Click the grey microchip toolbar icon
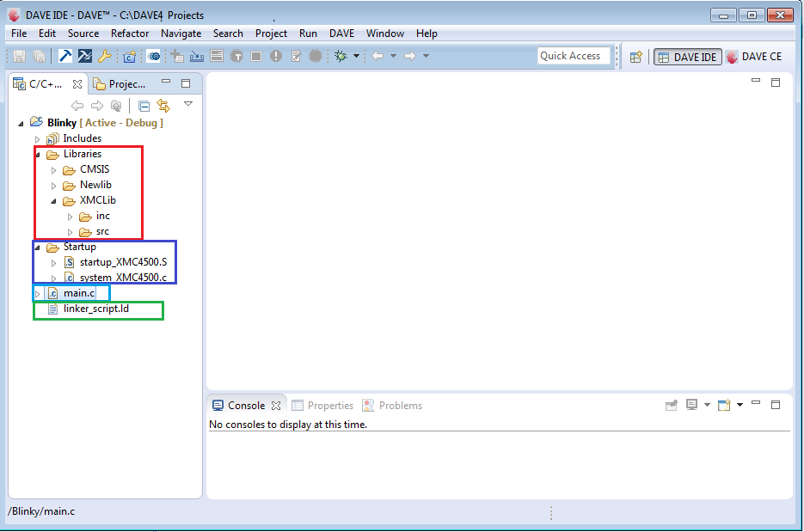The width and height of the screenshot is (804, 532). point(316,56)
